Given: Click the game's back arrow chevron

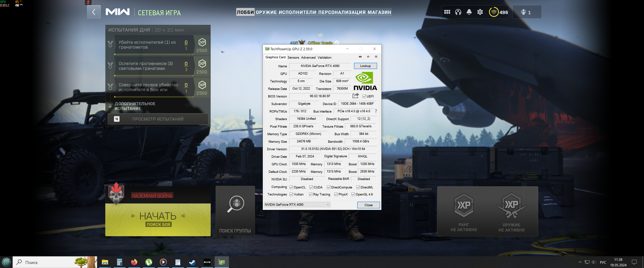Looking at the screenshot, I should point(94,12).
